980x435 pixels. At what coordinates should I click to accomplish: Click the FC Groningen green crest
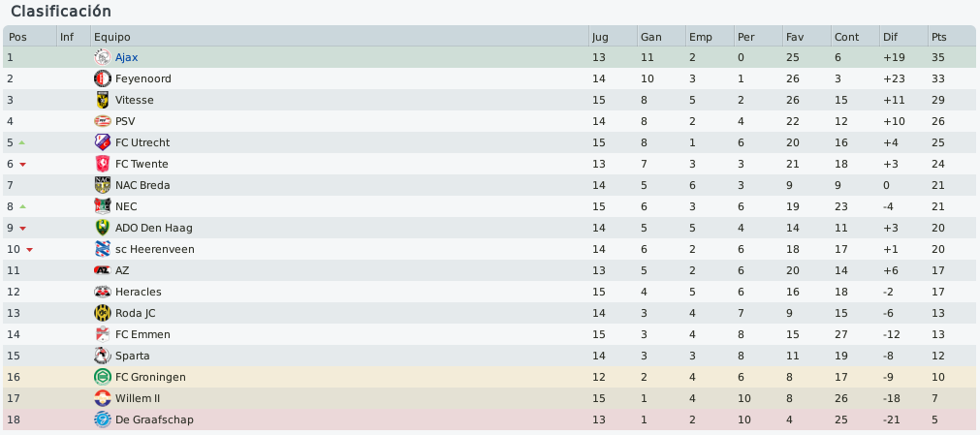[x=103, y=377]
